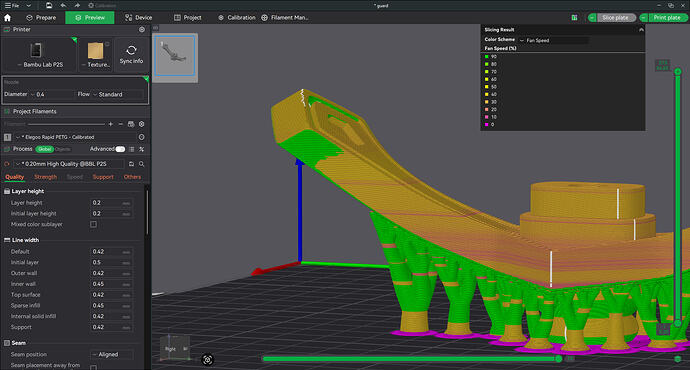Undo the last action
Viewport: 690px width, 370px height.
point(63,5)
